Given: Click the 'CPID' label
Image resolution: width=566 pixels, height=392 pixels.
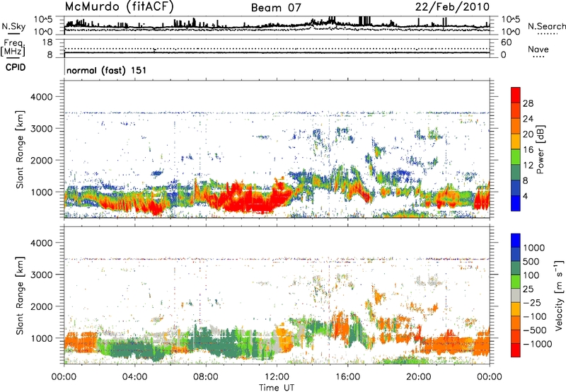Looking at the screenshot, I should pyautogui.click(x=16, y=67).
